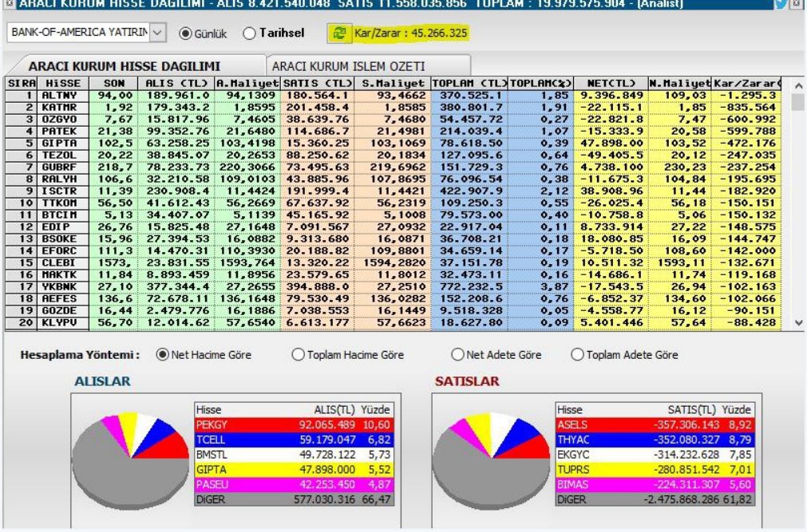The height and width of the screenshot is (532, 807).
Task: Select the GOZDE stock row
Action: [x=394, y=311]
